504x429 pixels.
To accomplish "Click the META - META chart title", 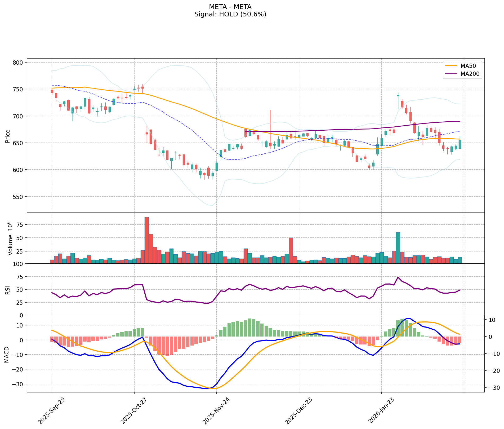I will point(230,7).
